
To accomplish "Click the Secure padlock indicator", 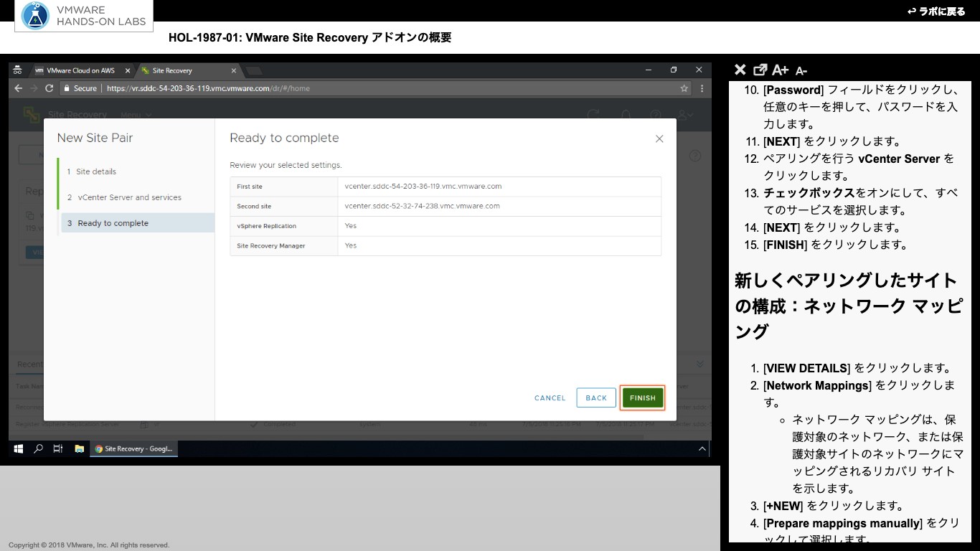I will 80,88.
